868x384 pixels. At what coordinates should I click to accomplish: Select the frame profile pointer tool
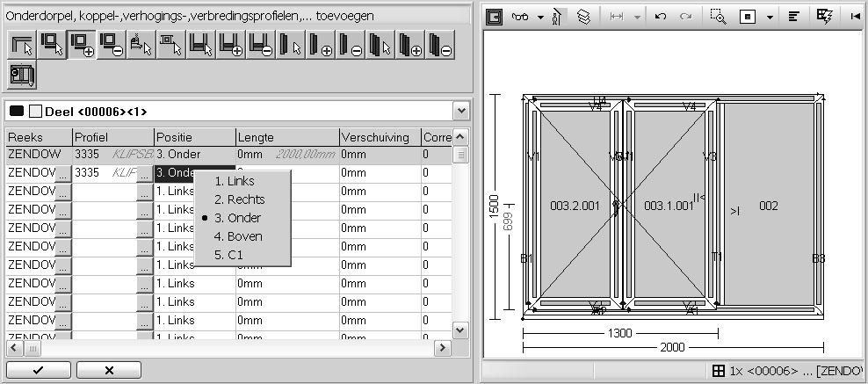click(x=52, y=45)
